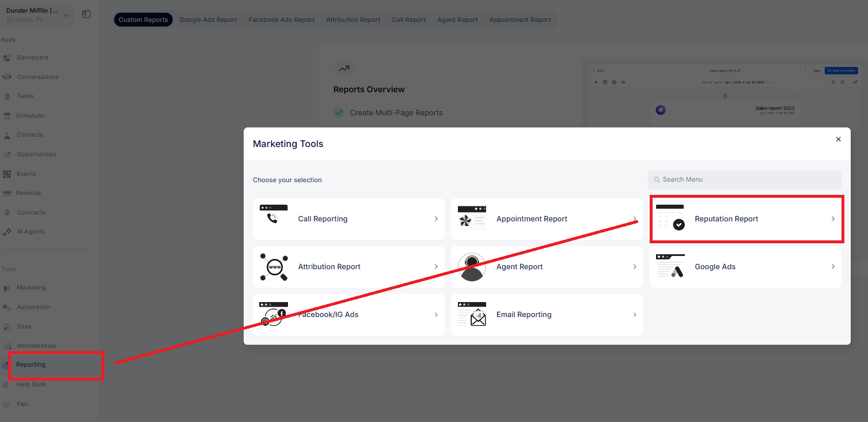The image size is (868, 422).
Task: Close the Marketing Tools dialog
Action: tap(838, 139)
